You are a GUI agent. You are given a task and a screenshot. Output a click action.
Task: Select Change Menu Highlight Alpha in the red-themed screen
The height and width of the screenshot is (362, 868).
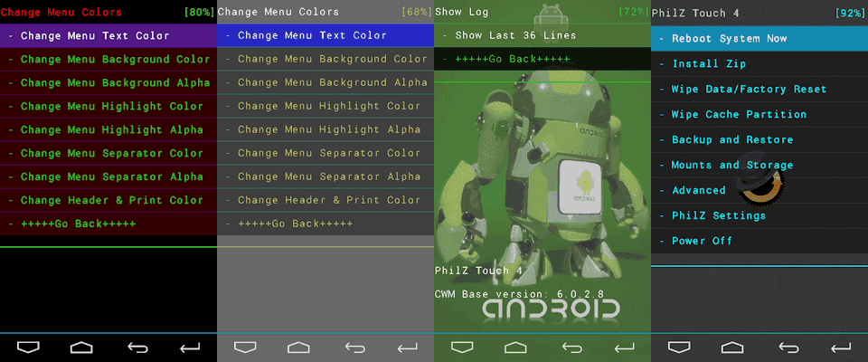tap(108, 129)
